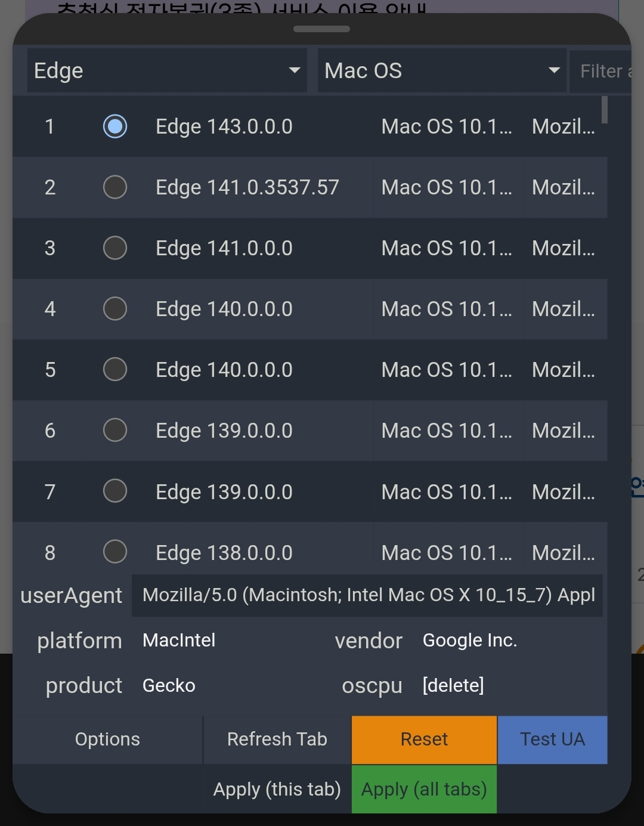Select the Edge 141.0.3537.57 radio button
Image resolution: width=644 pixels, height=826 pixels.
[115, 187]
